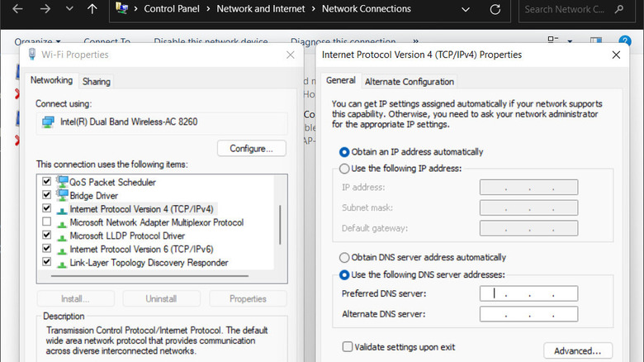Image resolution: width=644 pixels, height=362 pixels.
Task: Click the Control Panel address bar icon
Action: tap(122, 9)
